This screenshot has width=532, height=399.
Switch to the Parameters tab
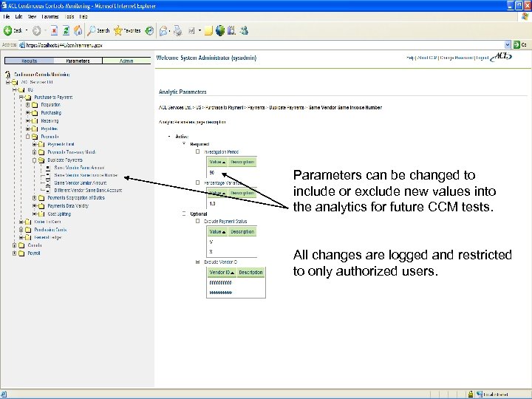pos(78,61)
